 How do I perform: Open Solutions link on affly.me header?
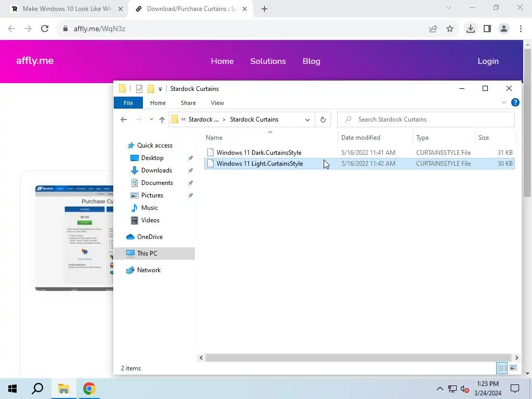click(268, 61)
